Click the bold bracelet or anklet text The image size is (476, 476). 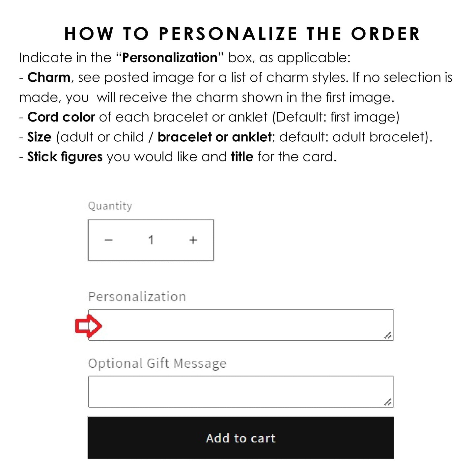pyautogui.click(x=215, y=137)
